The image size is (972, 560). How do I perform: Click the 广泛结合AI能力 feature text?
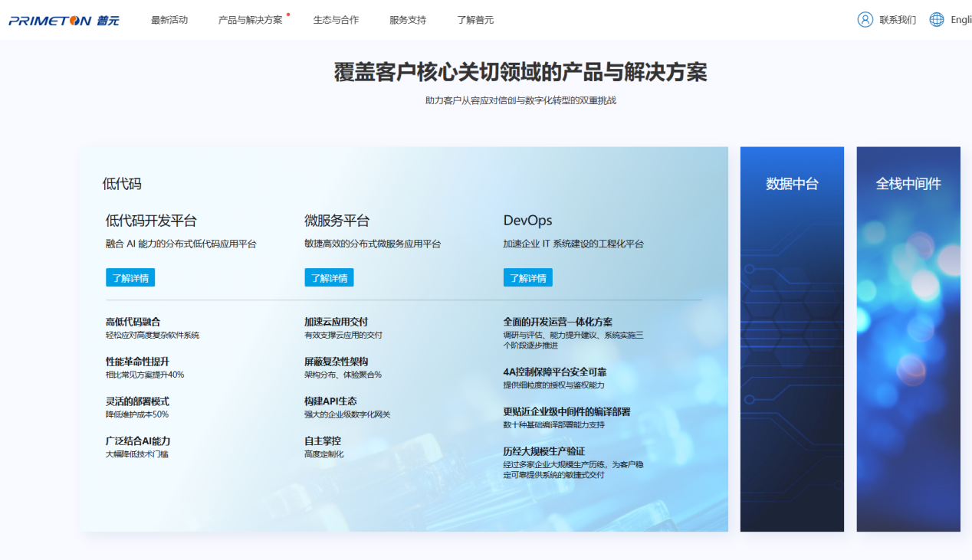tap(138, 441)
